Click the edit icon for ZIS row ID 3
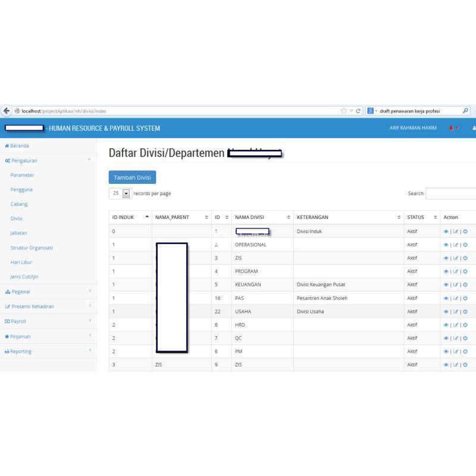The image size is (476, 476). click(x=455, y=258)
